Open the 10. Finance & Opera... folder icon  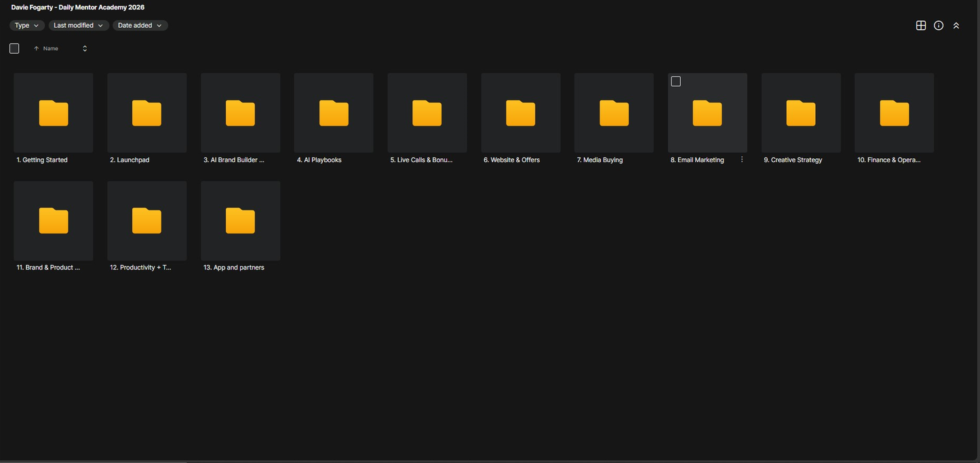coord(895,113)
